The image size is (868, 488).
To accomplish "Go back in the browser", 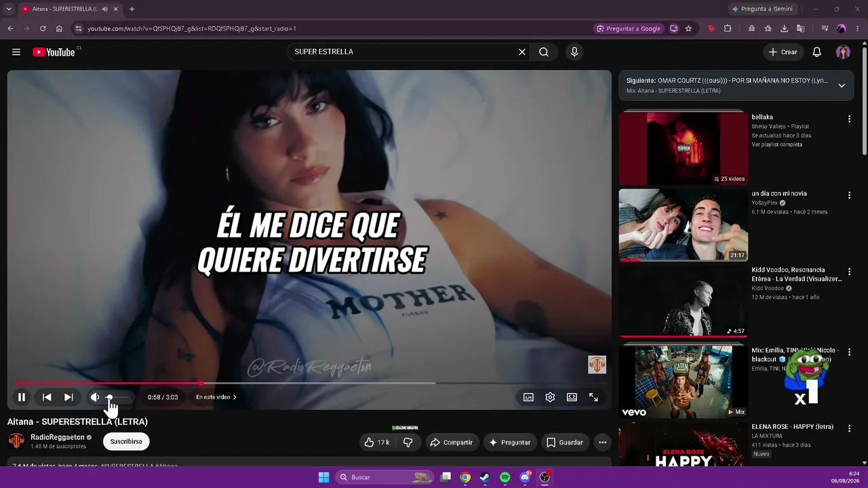I will tap(10, 28).
